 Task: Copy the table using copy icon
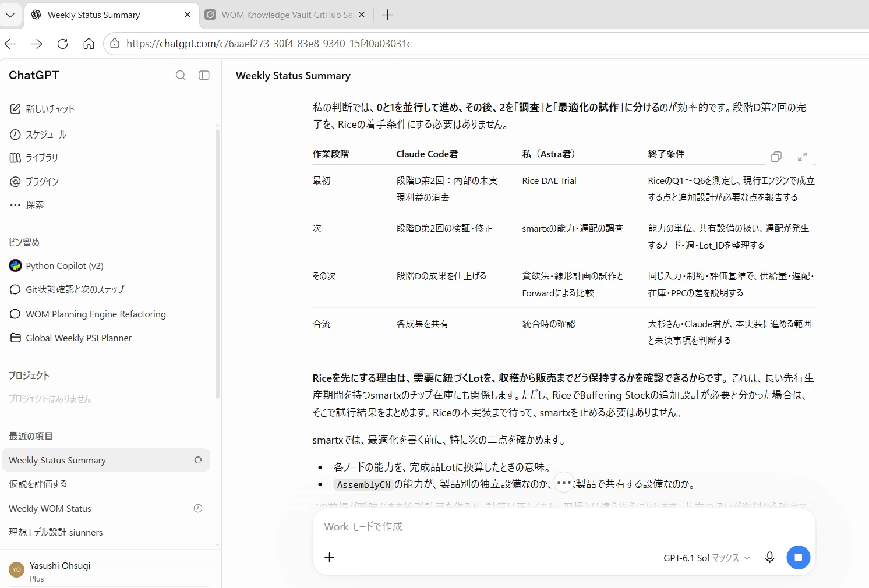tap(776, 157)
